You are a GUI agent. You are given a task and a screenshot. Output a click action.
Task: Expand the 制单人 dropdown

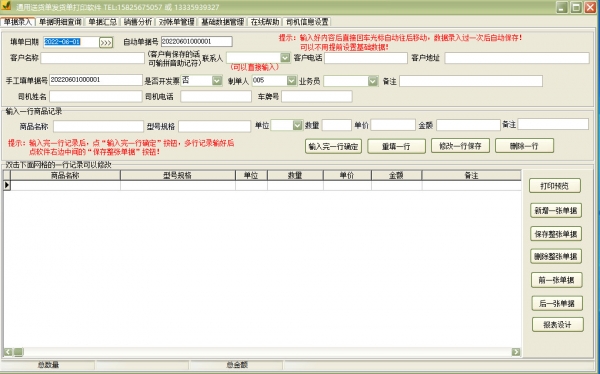292,81
